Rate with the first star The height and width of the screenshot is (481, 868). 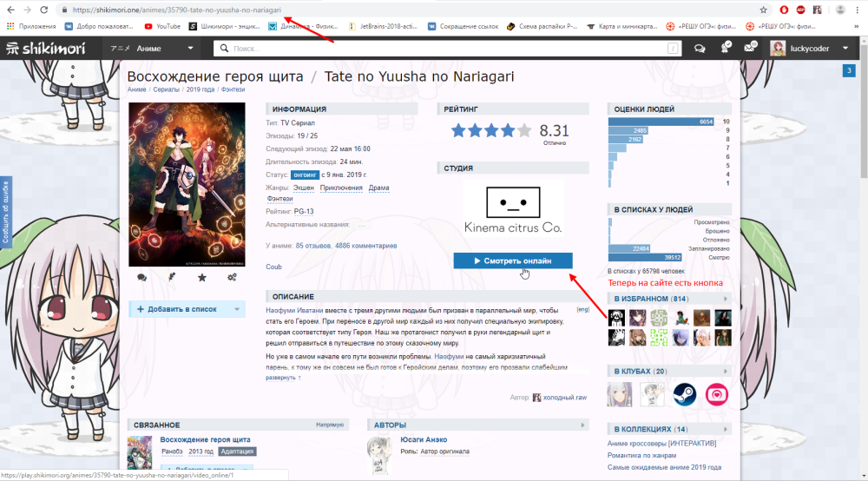458,130
